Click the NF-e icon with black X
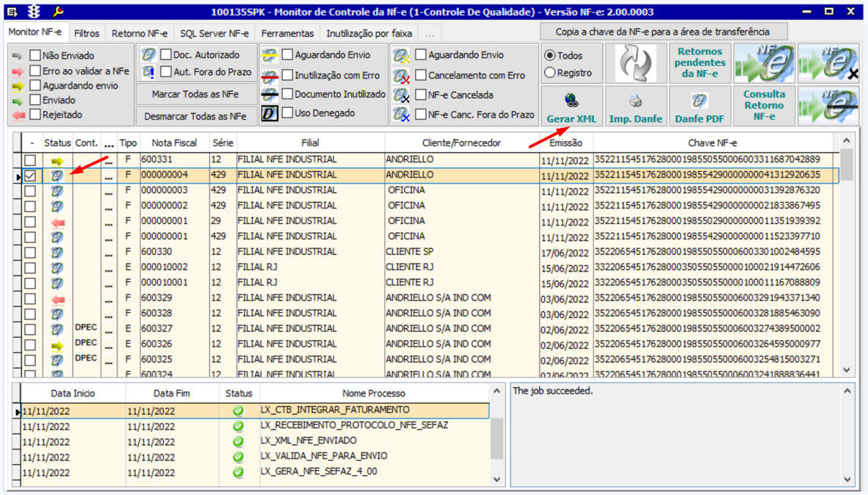 (x=828, y=63)
